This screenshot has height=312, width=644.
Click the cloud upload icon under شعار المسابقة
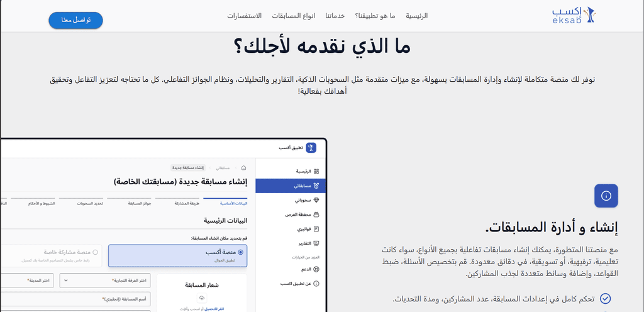click(x=202, y=298)
